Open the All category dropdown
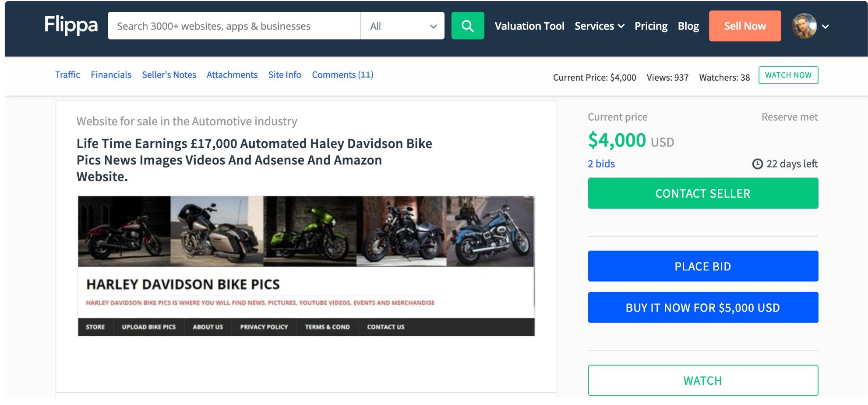 (402, 26)
